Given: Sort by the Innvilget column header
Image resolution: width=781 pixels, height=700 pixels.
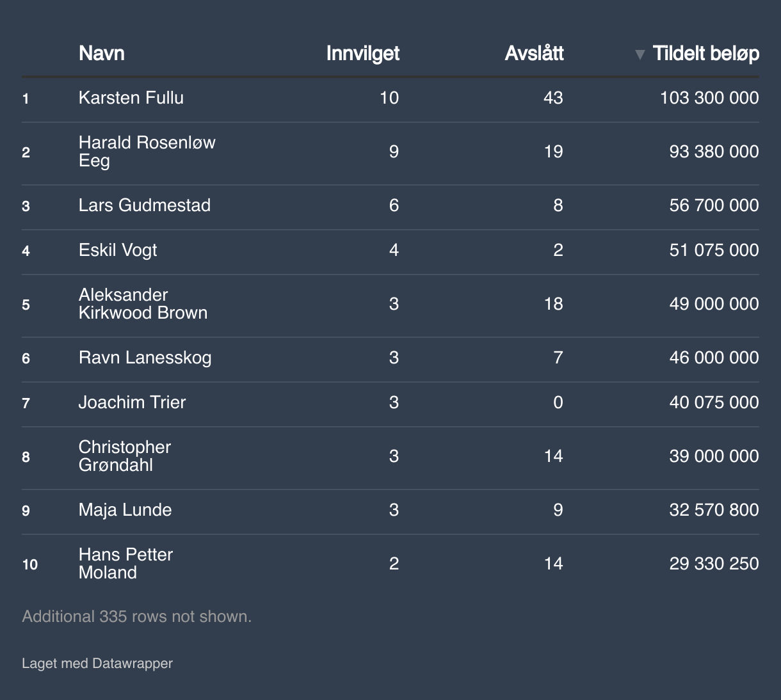Looking at the screenshot, I should [362, 53].
